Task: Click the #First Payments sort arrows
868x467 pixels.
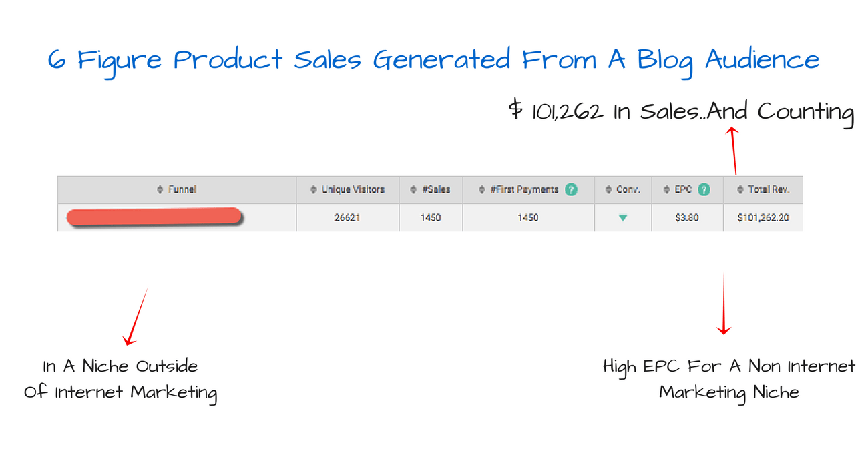Action: pyautogui.click(x=482, y=190)
